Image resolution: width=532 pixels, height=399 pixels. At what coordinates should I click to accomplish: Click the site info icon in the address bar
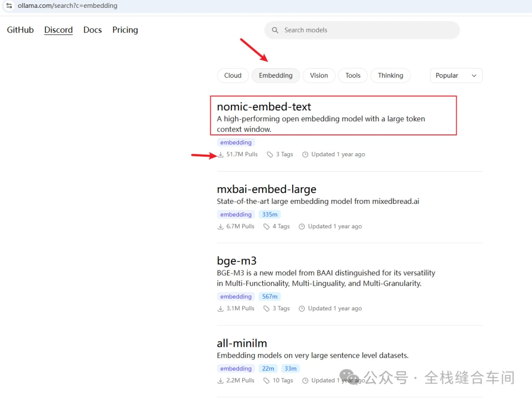(9, 6)
